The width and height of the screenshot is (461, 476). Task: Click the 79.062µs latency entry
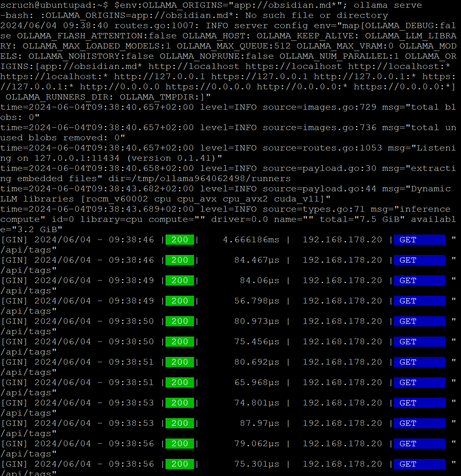pyautogui.click(x=256, y=443)
